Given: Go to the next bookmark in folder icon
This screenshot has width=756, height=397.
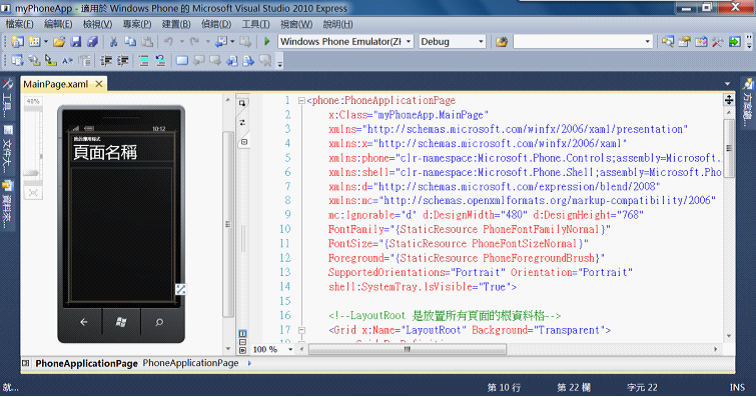Looking at the screenshot, I should (x=248, y=61).
